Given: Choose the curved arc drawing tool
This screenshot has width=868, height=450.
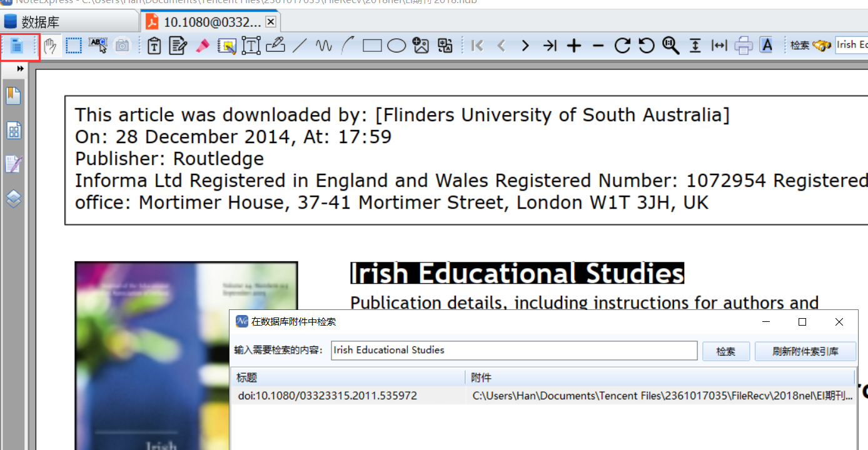Looking at the screenshot, I should pyautogui.click(x=348, y=46).
